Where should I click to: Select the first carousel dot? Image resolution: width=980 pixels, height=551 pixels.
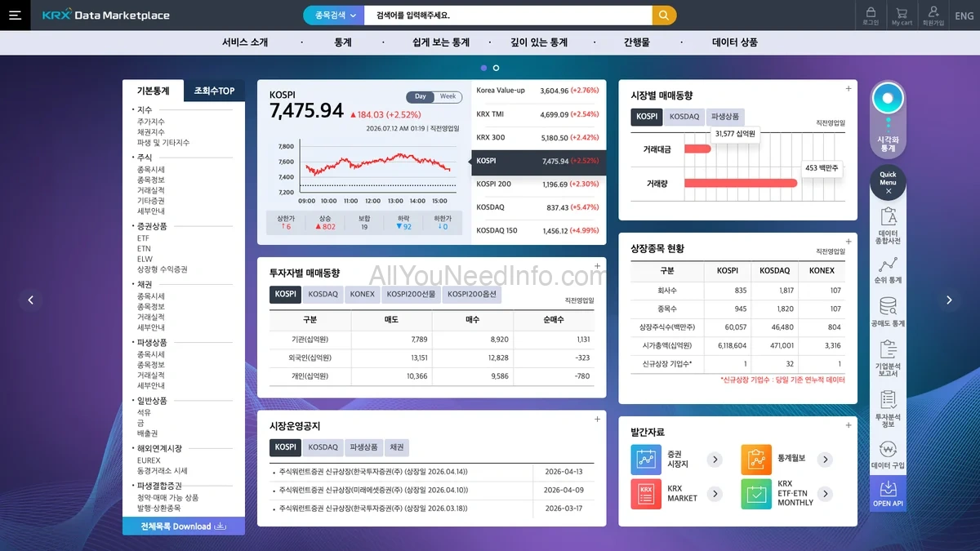(483, 68)
